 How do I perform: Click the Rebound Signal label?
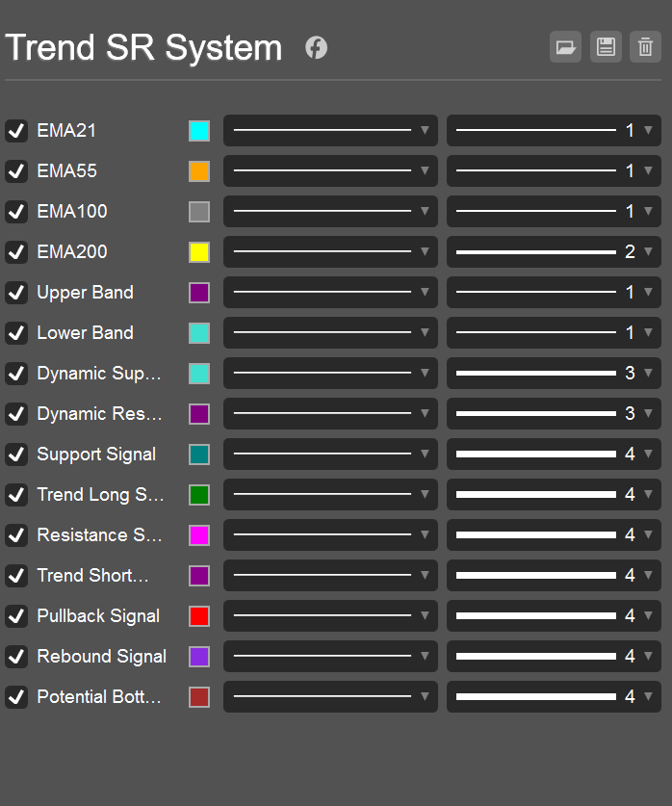coord(101,657)
